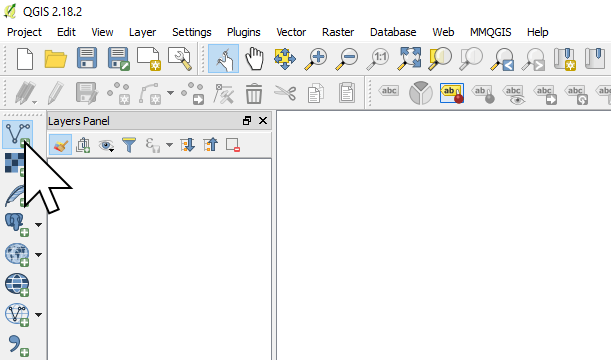Screen dimensions: 611x360
Task: Toggle Editing with pencil icon
Action: 56,93
